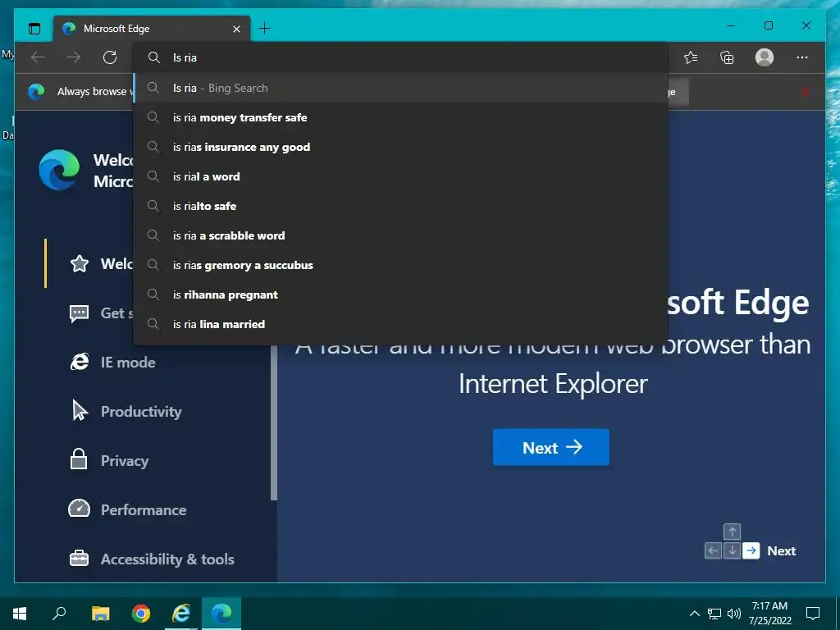Image resolution: width=840 pixels, height=630 pixels.
Task: Open File Explorer from the taskbar
Action: (100, 614)
